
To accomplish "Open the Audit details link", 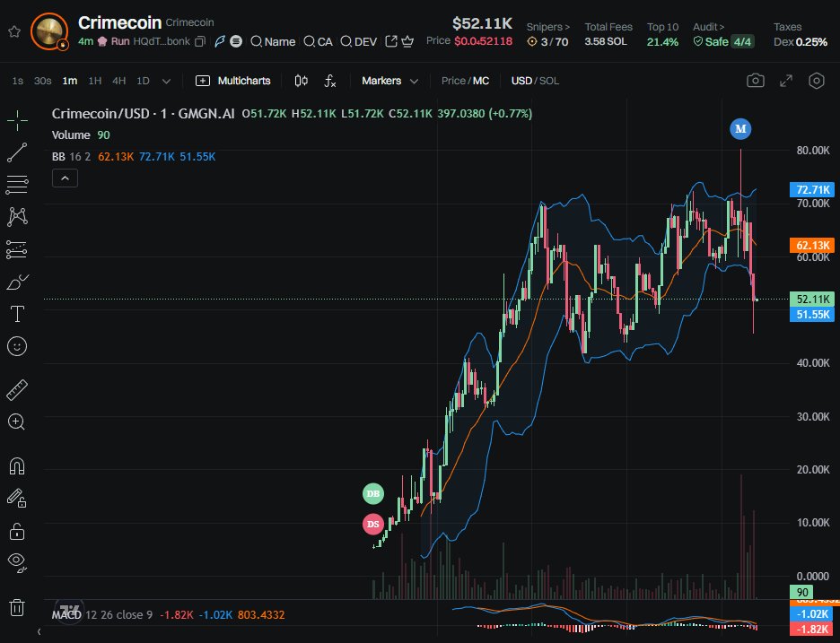I will click(708, 27).
